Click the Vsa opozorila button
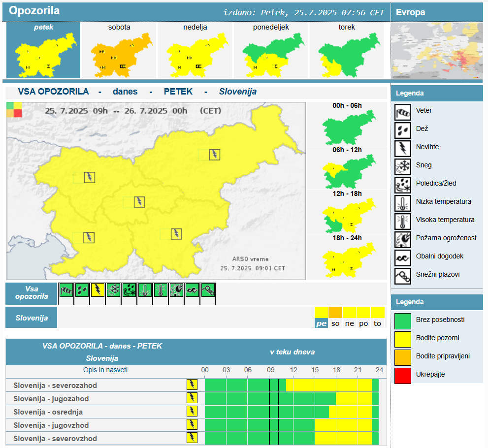 point(32,293)
